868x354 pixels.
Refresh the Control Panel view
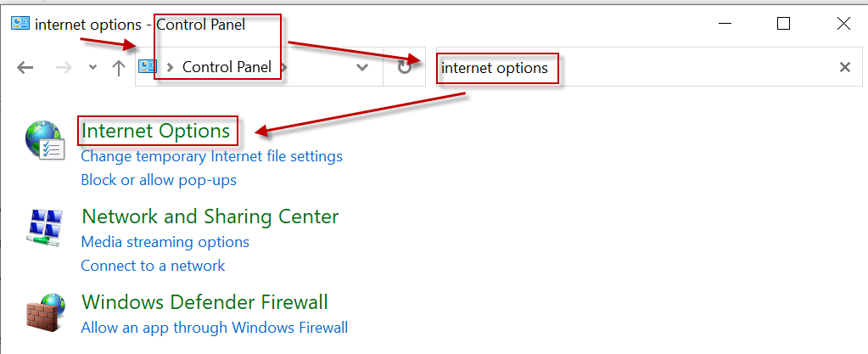pos(405,68)
